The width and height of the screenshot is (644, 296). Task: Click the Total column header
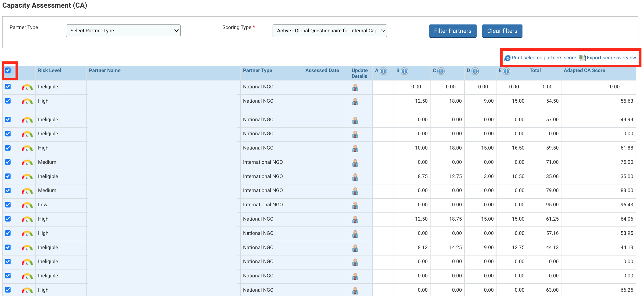pyautogui.click(x=535, y=71)
